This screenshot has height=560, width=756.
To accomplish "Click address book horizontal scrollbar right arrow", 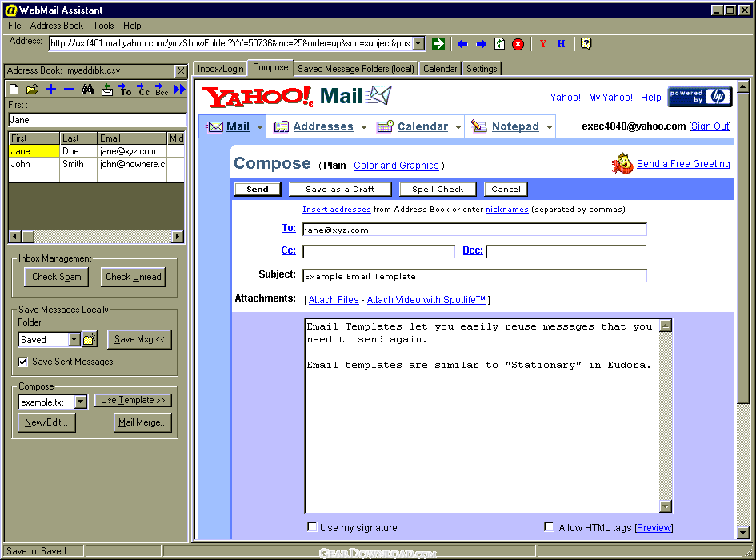I will point(178,236).
